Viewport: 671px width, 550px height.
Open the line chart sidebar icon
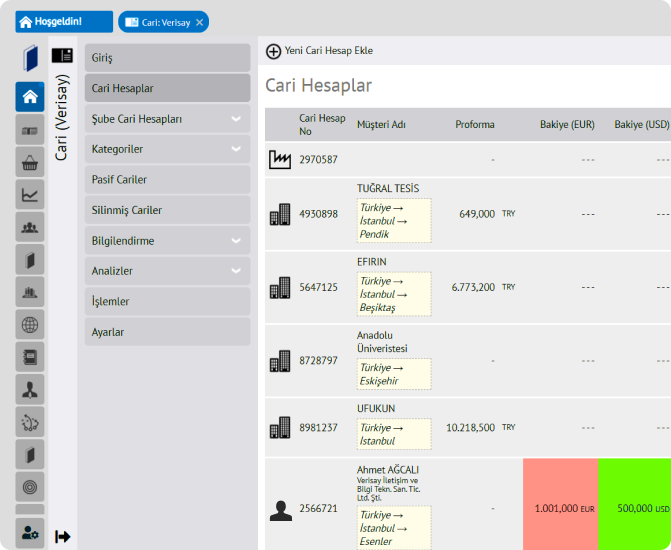30,195
